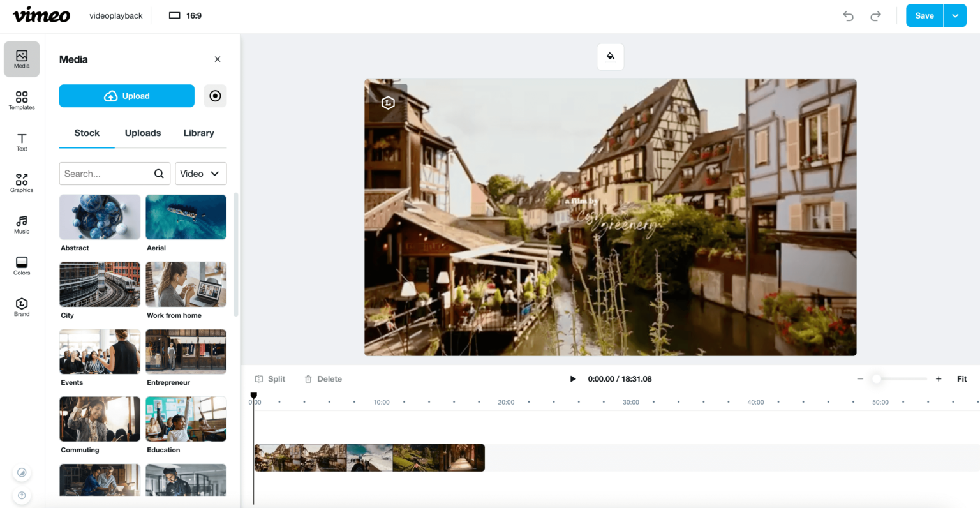Click the undo arrow in the top bar

pyautogui.click(x=848, y=15)
